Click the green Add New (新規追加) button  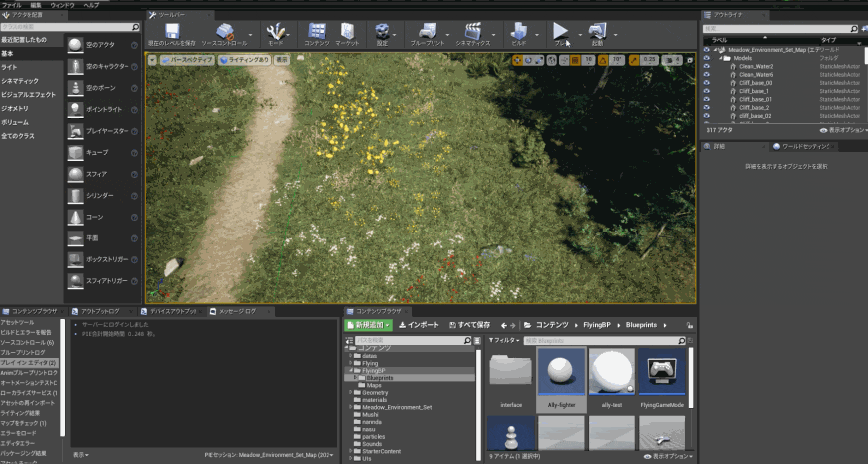click(x=370, y=325)
